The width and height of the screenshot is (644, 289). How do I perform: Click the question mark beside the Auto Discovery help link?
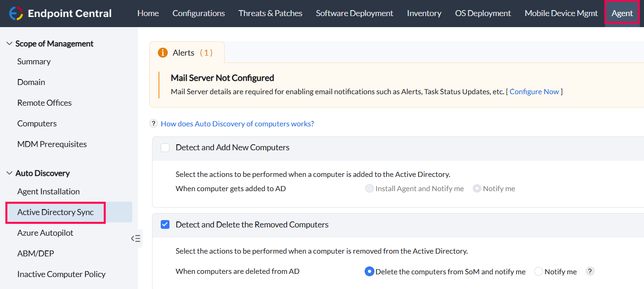pos(153,123)
